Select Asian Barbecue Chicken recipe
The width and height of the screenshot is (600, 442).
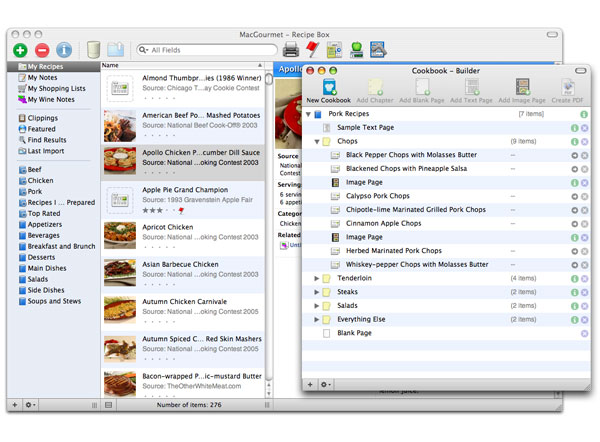tap(183, 274)
